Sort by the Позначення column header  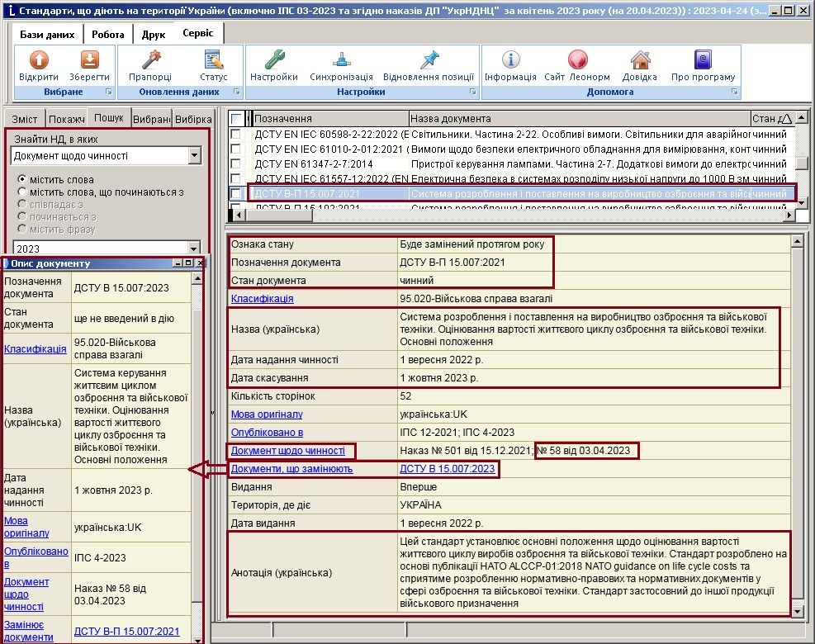[330, 119]
